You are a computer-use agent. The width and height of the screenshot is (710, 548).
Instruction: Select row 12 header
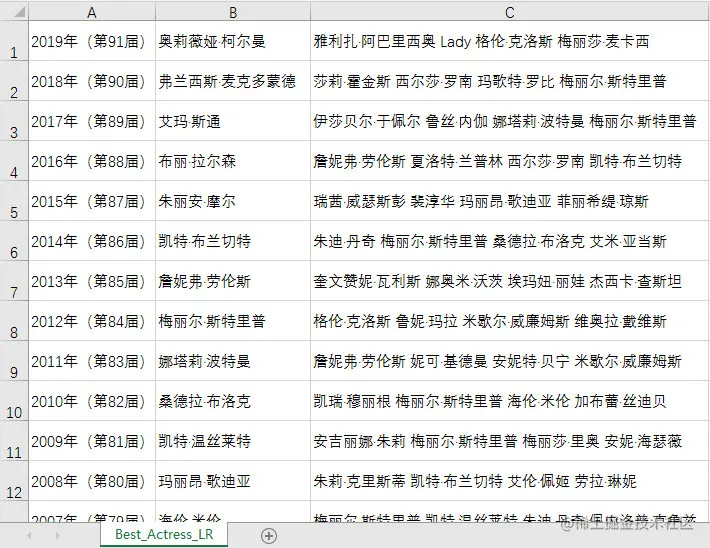pos(14,481)
